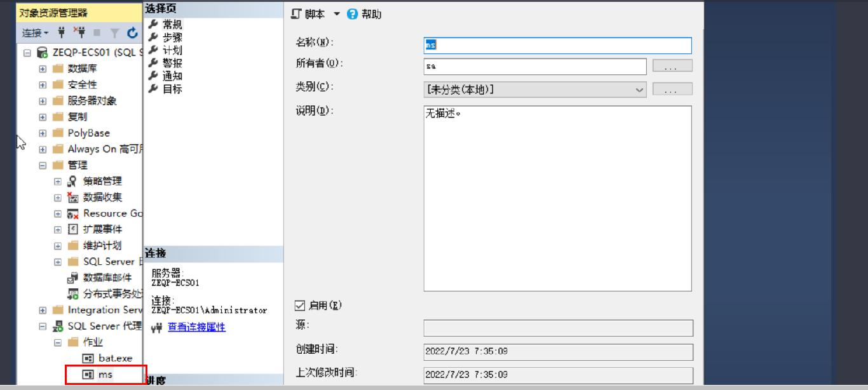Click the browse button next to 所有者

coord(673,66)
